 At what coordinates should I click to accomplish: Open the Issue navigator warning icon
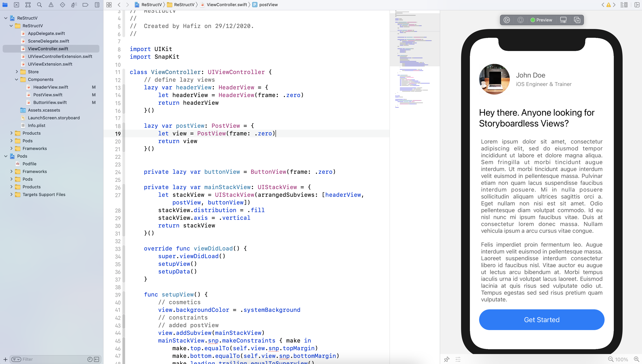click(51, 5)
